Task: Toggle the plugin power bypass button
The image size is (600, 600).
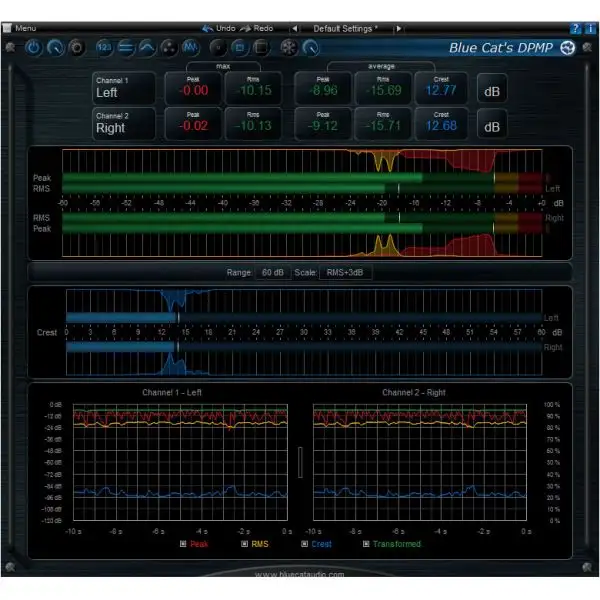Action: click(x=33, y=47)
